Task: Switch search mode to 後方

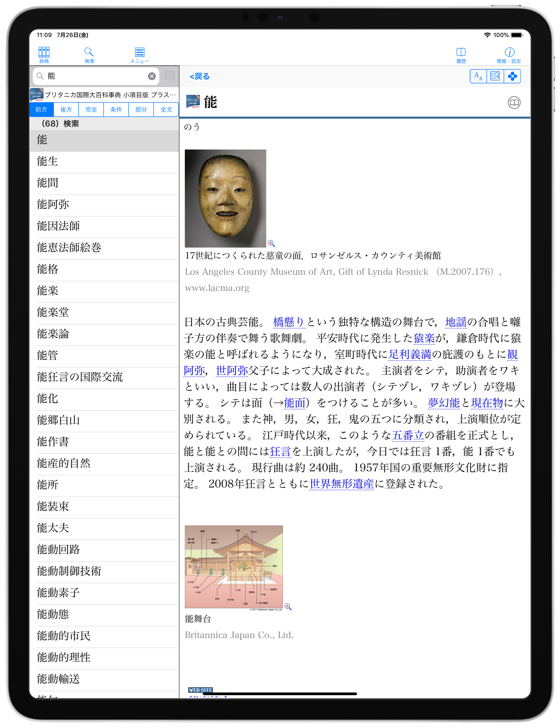Action: tap(66, 110)
